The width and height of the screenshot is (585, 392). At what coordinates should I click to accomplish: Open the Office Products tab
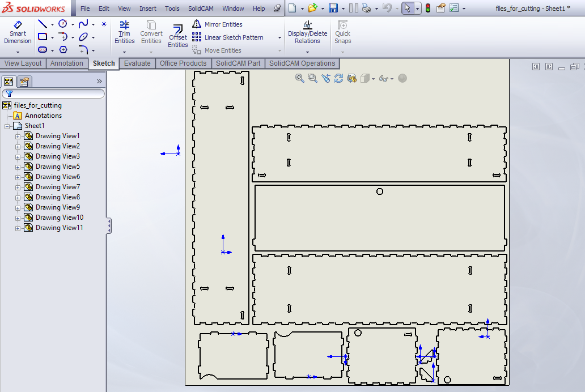183,63
